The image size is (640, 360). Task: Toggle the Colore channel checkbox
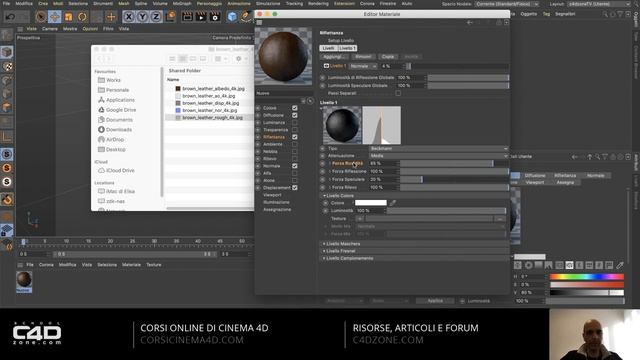coord(295,108)
